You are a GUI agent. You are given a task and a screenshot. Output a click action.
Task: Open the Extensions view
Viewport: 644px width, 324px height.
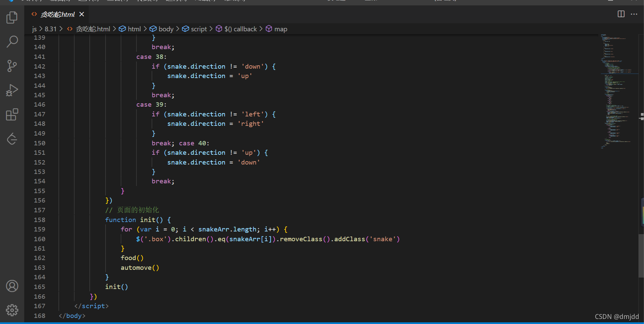click(12, 114)
